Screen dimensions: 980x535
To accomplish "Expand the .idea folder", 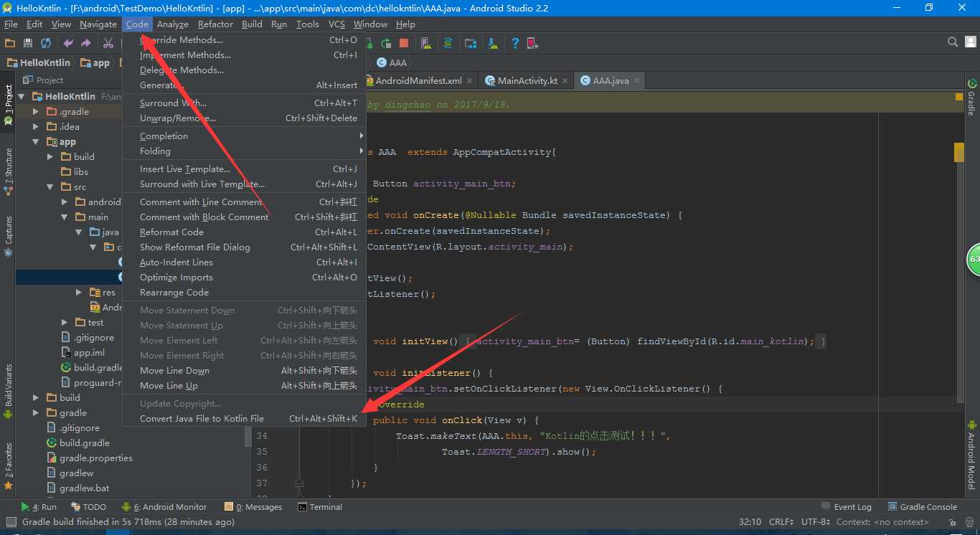I will point(36,127).
